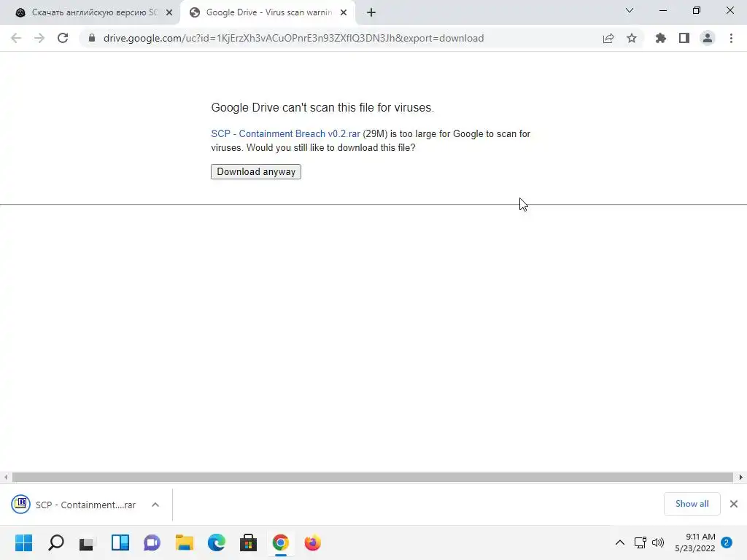Close the Google Drive virus scan tab

pos(344,12)
